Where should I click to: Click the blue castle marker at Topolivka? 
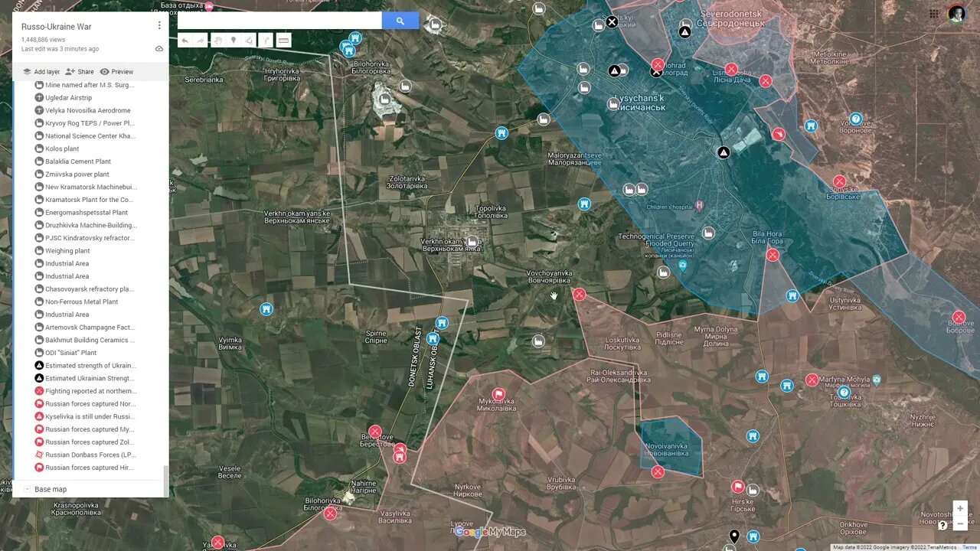[584, 204]
